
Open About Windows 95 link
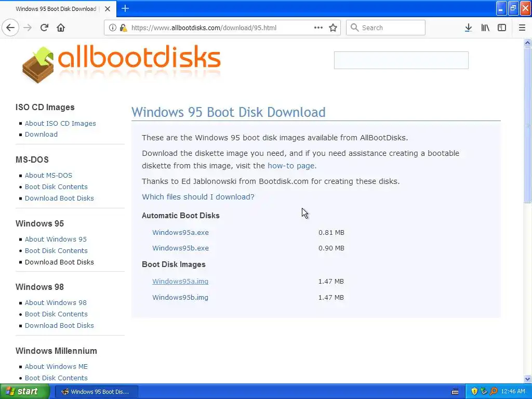56,239
